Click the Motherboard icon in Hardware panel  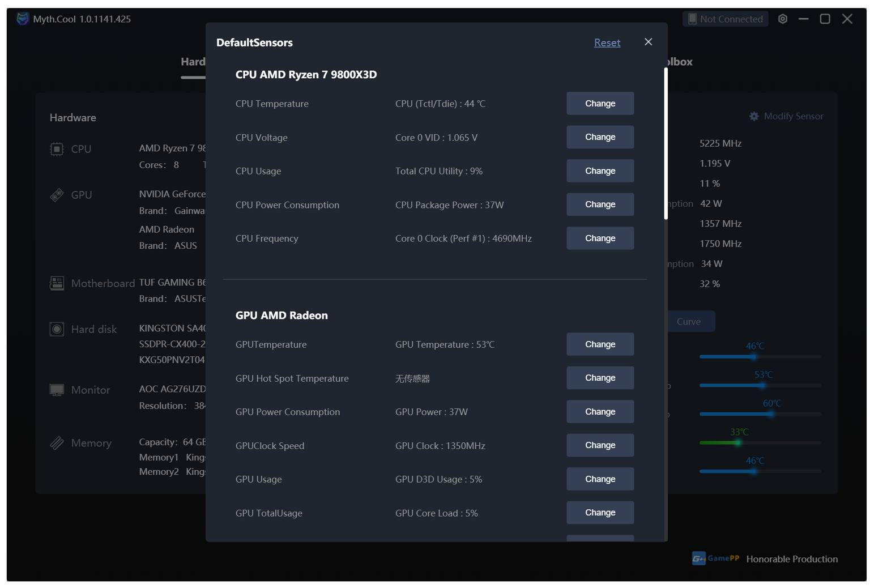pyautogui.click(x=57, y=283)
